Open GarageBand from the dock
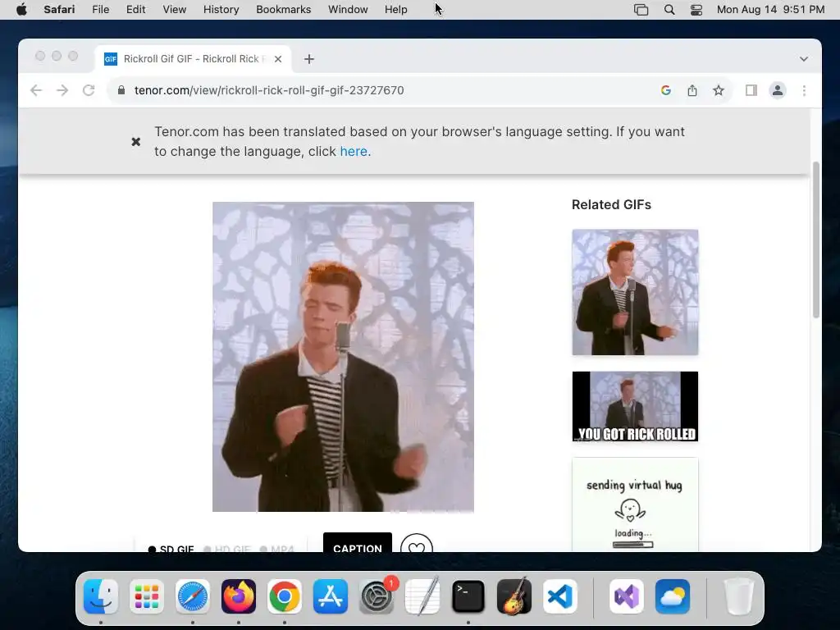The height and width of the screenshot is (630, 840). (514, 596)
